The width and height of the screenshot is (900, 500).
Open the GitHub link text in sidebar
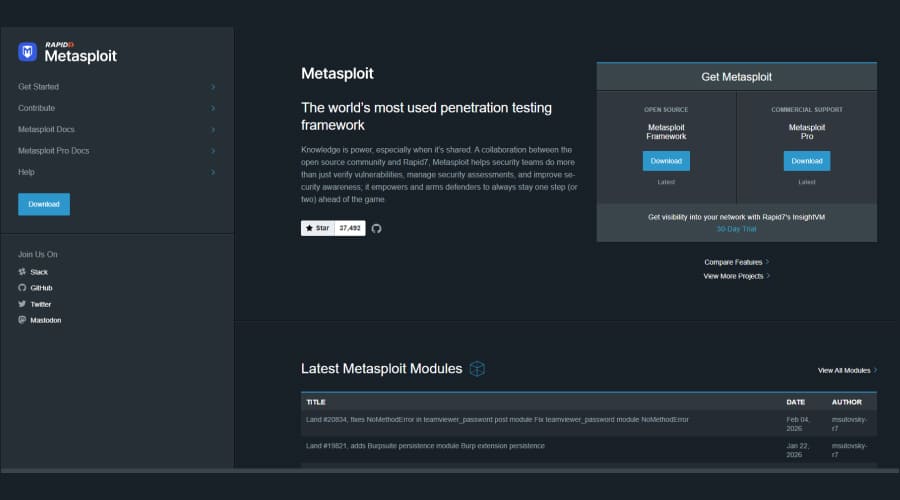pos(41,288)
